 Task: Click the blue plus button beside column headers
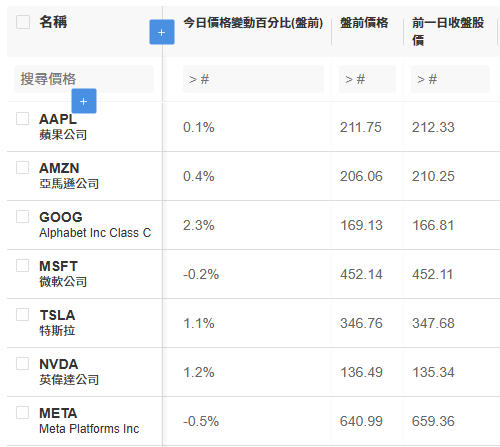162,32
